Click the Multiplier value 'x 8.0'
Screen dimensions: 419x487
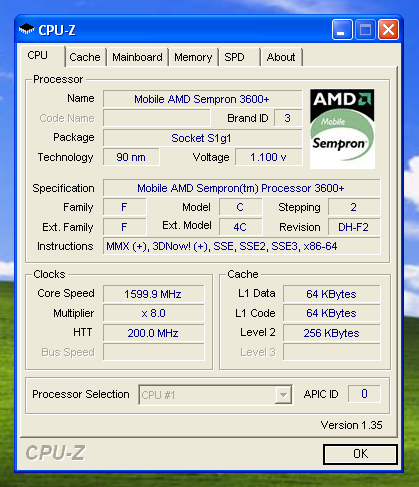(x=153, y=313)
